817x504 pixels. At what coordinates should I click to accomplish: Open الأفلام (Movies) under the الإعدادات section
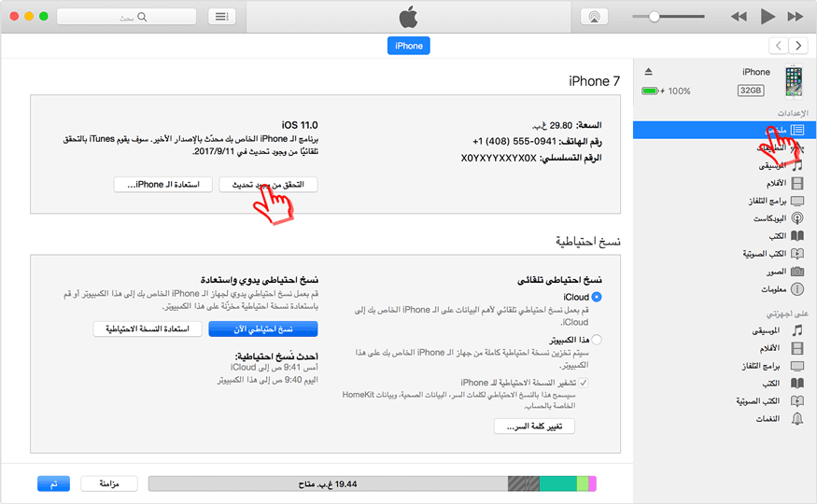784,183
